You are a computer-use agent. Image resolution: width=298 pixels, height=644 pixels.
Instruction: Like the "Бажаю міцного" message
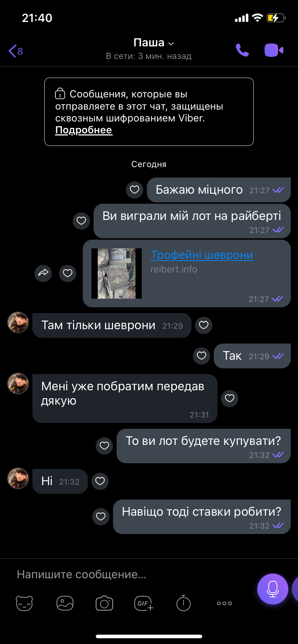(135, 189)
